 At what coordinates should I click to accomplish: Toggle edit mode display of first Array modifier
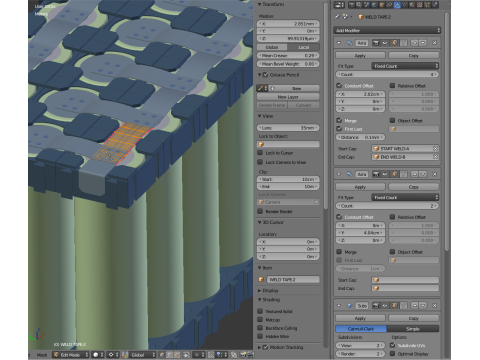pos(394,43)
